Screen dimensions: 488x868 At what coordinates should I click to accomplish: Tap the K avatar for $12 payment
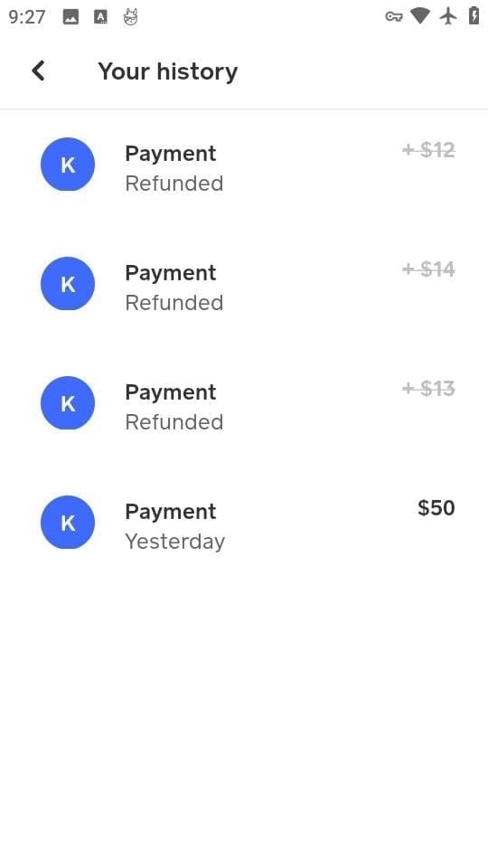(68, 165)
